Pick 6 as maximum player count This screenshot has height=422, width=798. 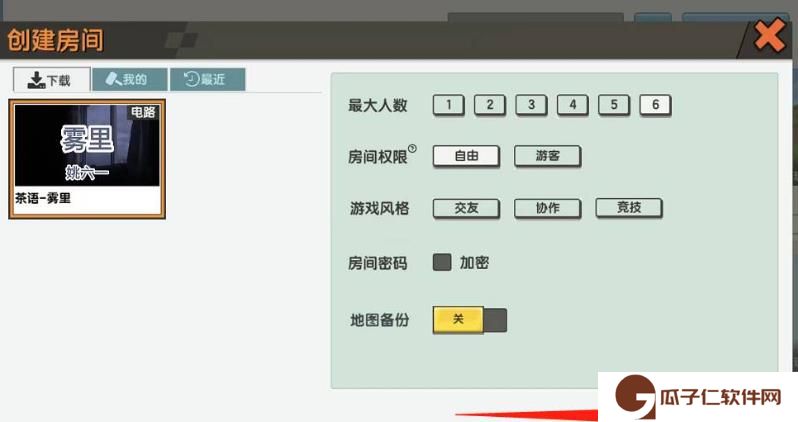[x=656, y=105]
